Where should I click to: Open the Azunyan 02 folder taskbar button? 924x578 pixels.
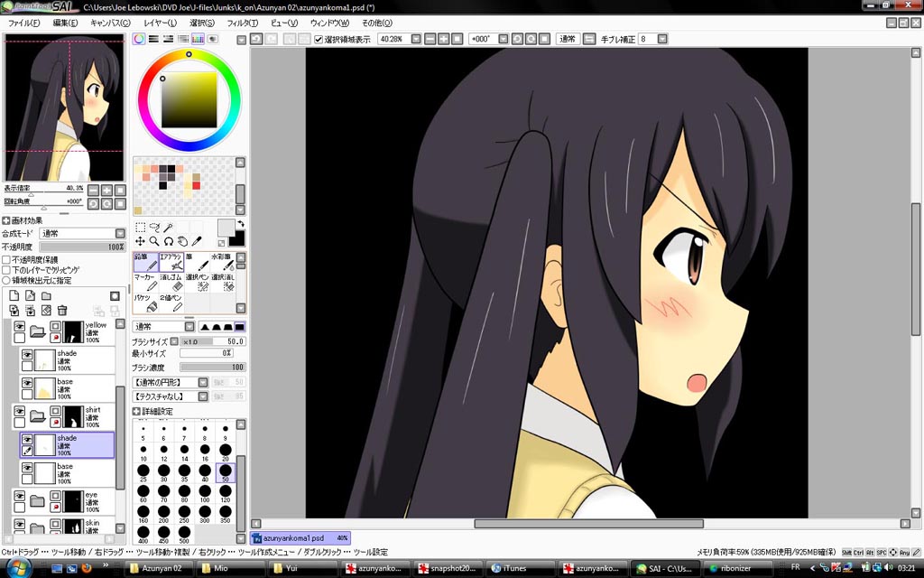pyautogui.click(x=160, y=569)
